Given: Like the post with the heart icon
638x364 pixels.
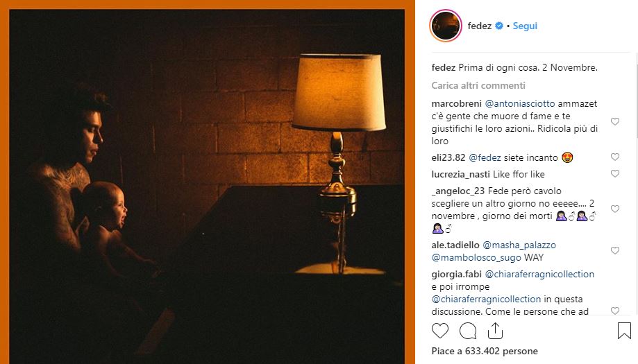Looking at the screenshot, I should [x=440, y=331].
